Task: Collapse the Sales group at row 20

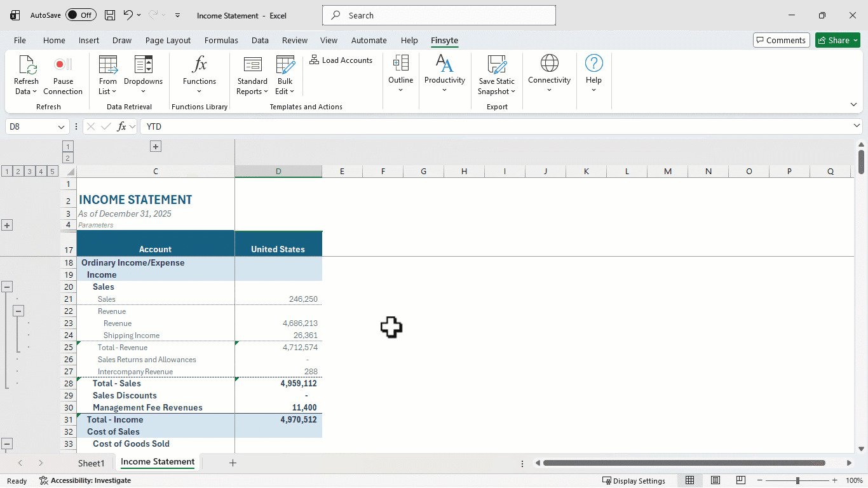Action: pyautogui.click(x=7, y=287)
